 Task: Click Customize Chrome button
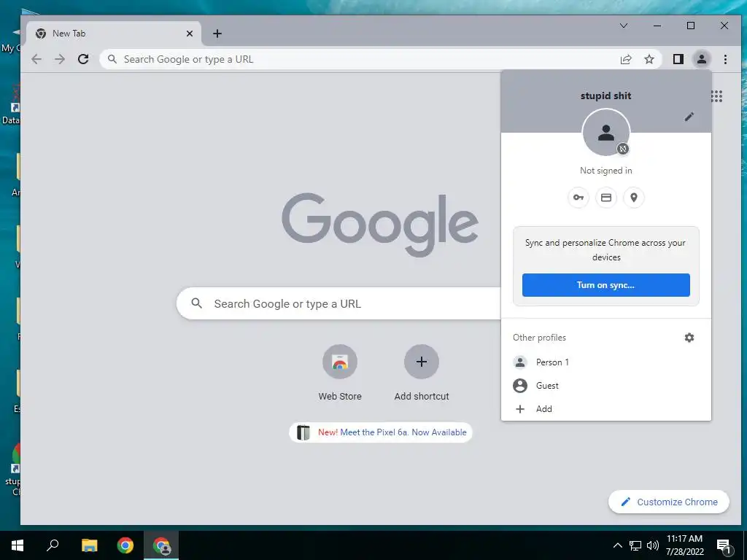click(669, 502)
